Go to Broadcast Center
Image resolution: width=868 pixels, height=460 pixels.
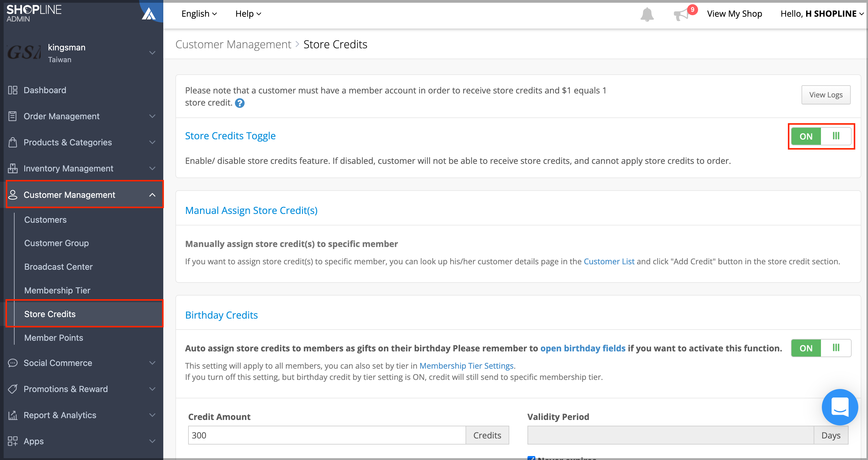[58, 267]
